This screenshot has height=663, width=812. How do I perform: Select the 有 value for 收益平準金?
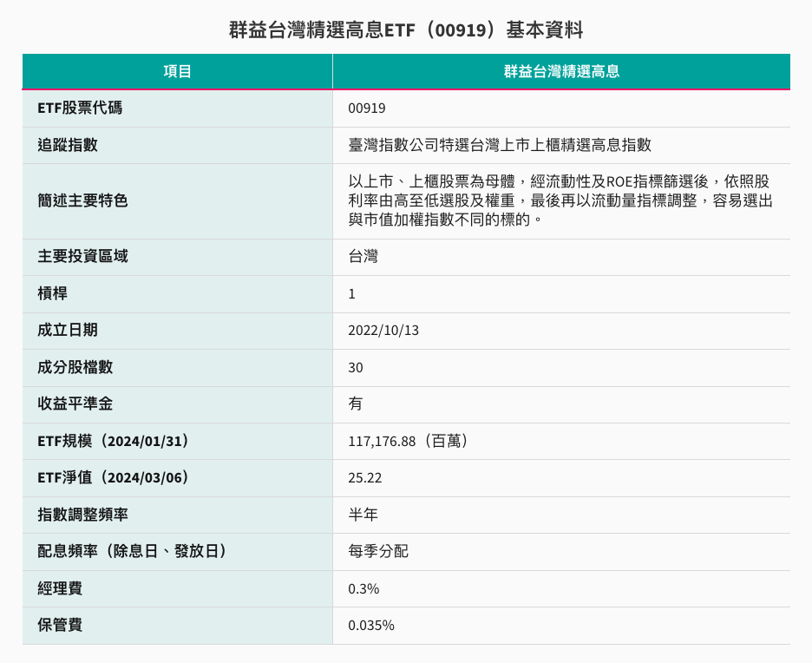(356, 404)
